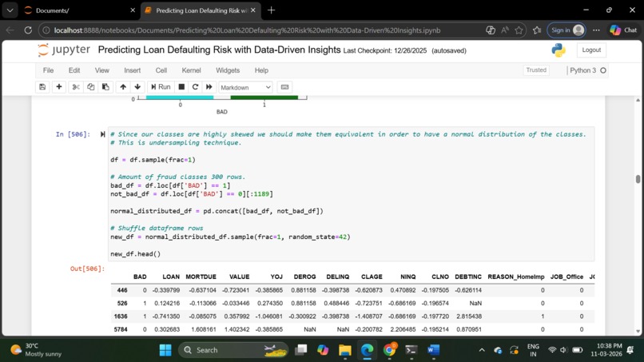This screenshot has width=644, height=362.
Task: Restart the kernel circular arrow icon
Action: pos(196,87)
